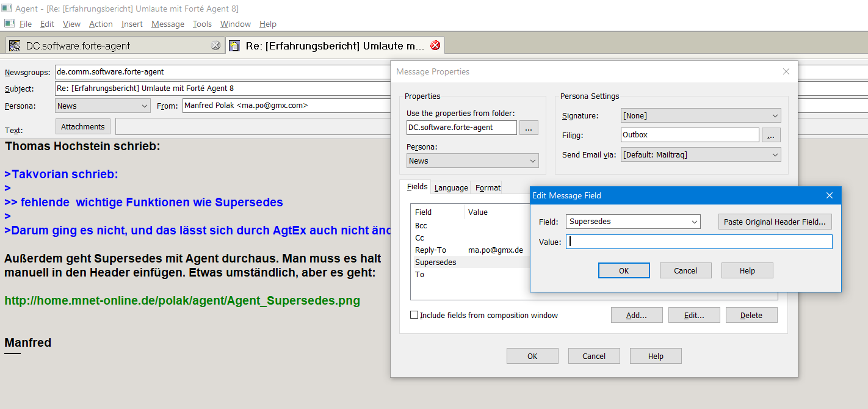Click Paste Original Header Field button
Viewport: 868px width, 409px height.
point(775,222)
